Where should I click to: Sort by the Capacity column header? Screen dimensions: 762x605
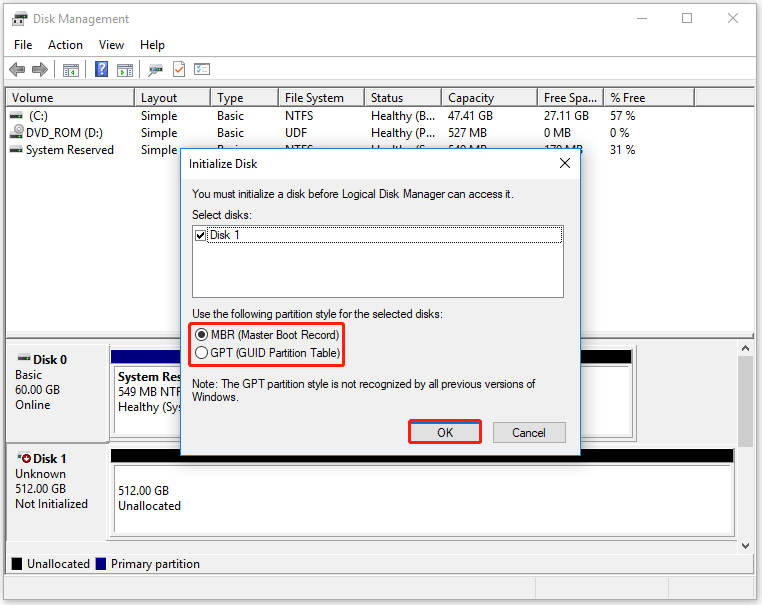[x=490, y=98]
